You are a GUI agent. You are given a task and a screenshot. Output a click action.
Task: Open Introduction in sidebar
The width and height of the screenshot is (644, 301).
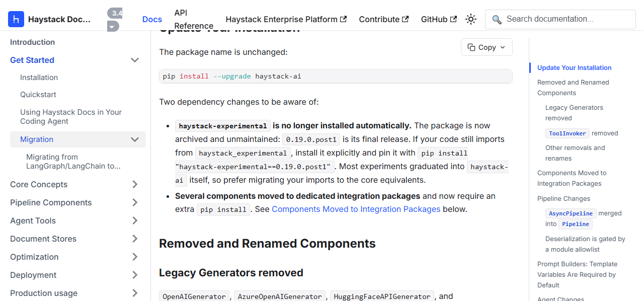tap(32, 42)
